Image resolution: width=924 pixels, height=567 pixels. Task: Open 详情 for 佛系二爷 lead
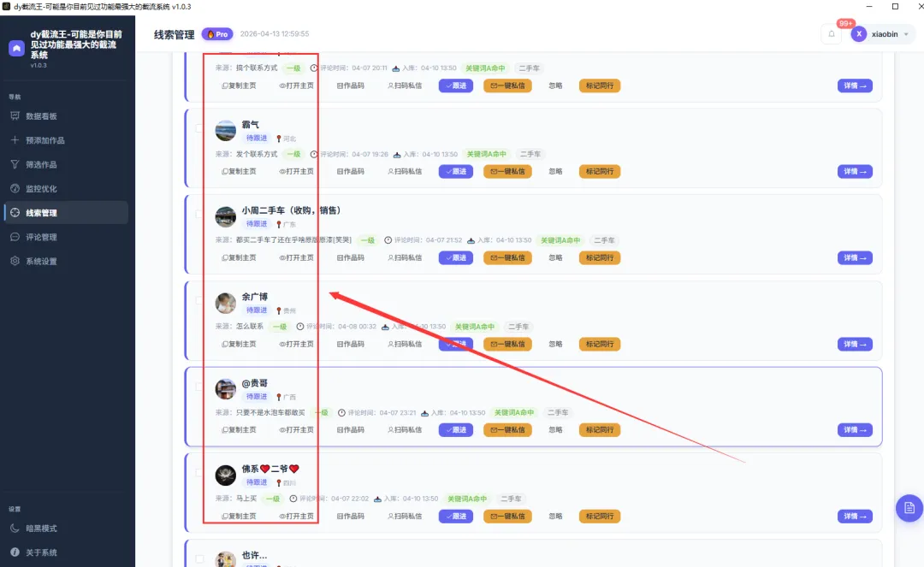(x=855, y=517)
